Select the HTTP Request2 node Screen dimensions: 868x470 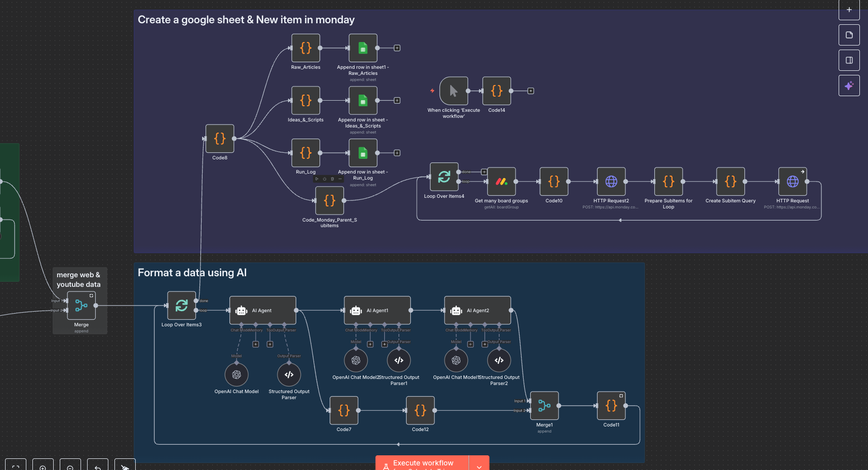point(611,182)
